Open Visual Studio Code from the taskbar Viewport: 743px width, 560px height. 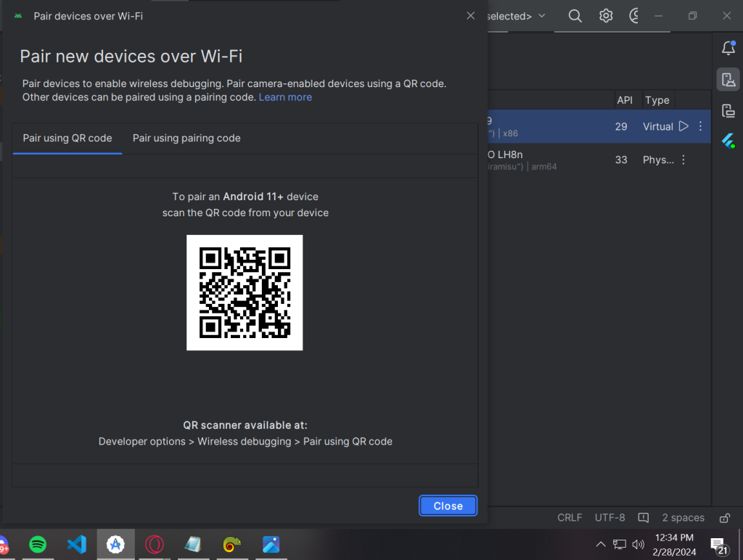(77, 544)
